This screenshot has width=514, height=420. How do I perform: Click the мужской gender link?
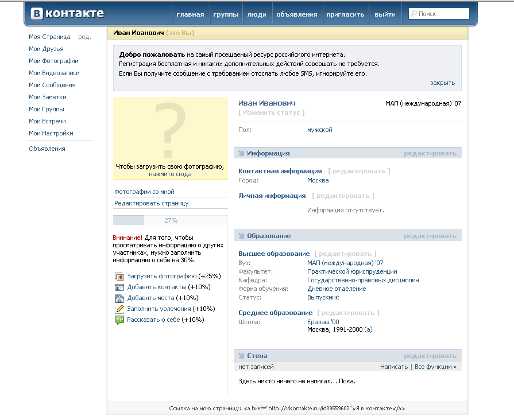[320, 130]
